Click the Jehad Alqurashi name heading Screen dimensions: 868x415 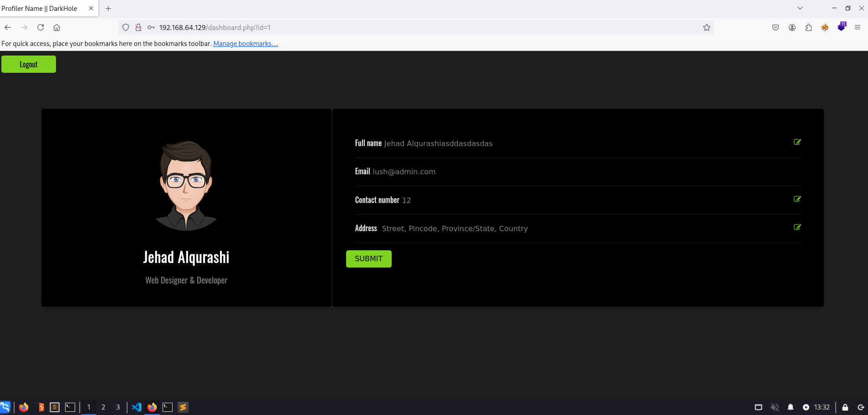coord(186,258)
